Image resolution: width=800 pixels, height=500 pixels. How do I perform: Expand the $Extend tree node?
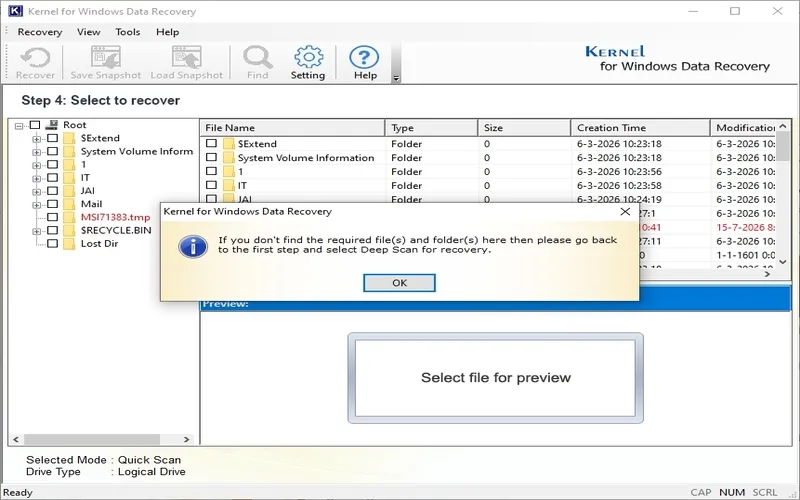(36, 139)
